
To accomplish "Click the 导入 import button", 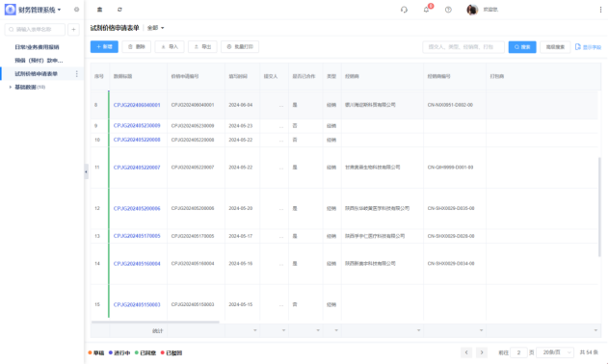I will (170, 46).
